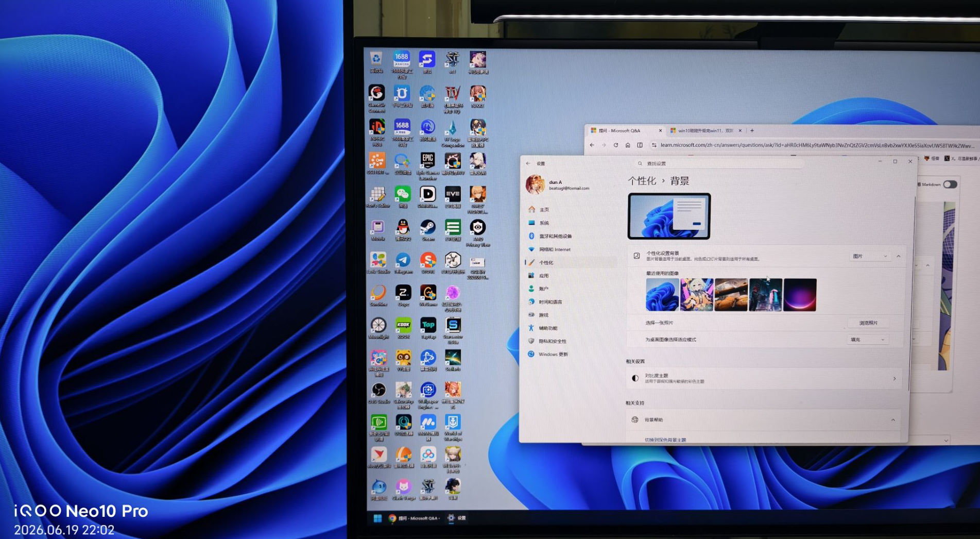The height and width of the screenshot is (539, 980).
Task: Choose the purple glow recent wallpaper
Action: pos(800,295)
